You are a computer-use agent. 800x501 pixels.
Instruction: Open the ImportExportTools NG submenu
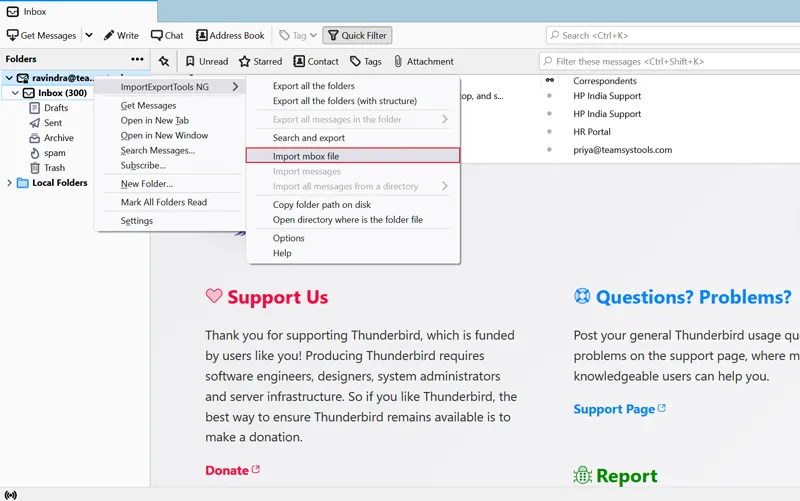(x=170, y=87)
